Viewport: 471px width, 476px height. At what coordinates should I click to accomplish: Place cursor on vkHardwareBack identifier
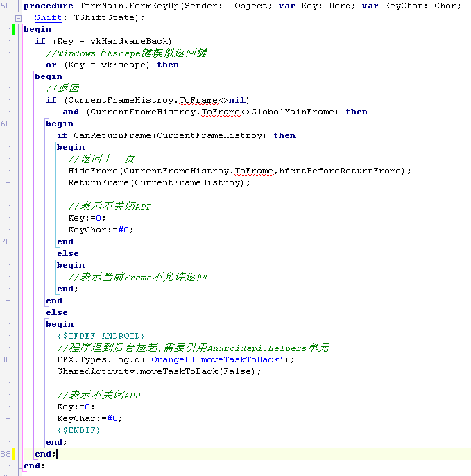(131, 41)
